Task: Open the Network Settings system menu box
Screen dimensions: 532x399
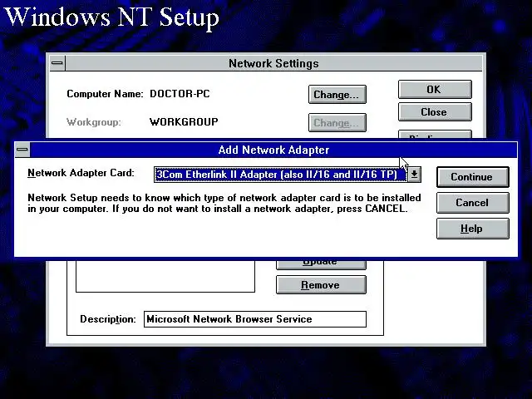Action: pos(57,63)
